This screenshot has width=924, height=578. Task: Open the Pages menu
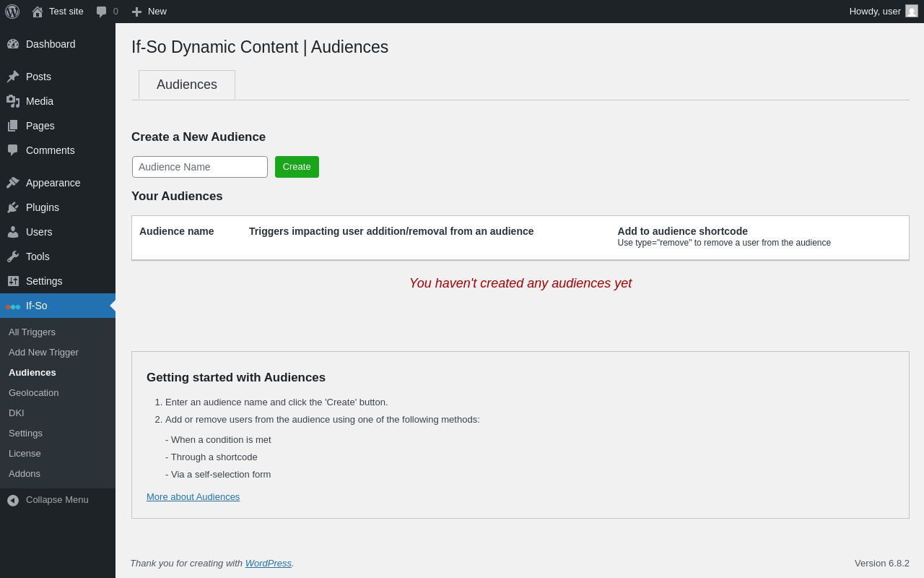[x=58, y=126]
